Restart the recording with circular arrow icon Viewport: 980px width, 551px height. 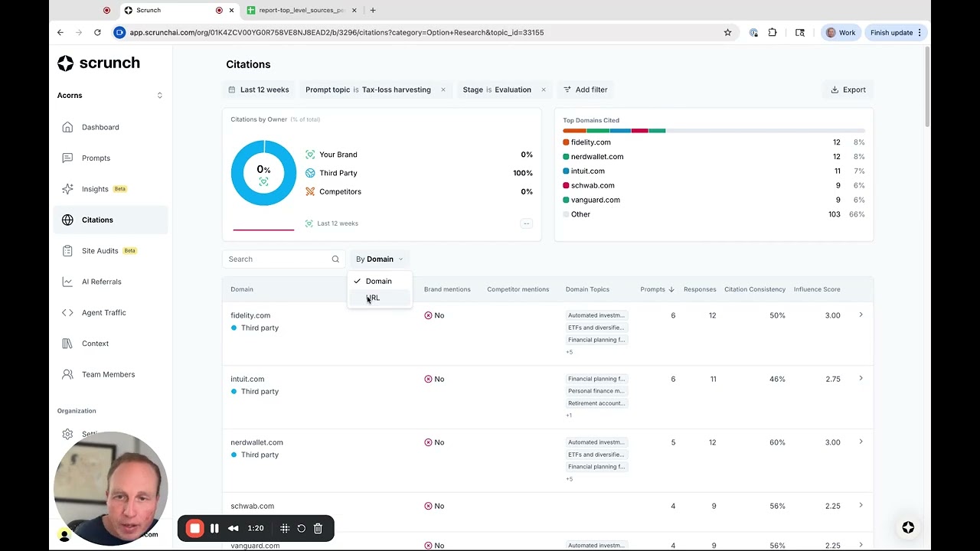pyautogui.click(x=302, y=528)
